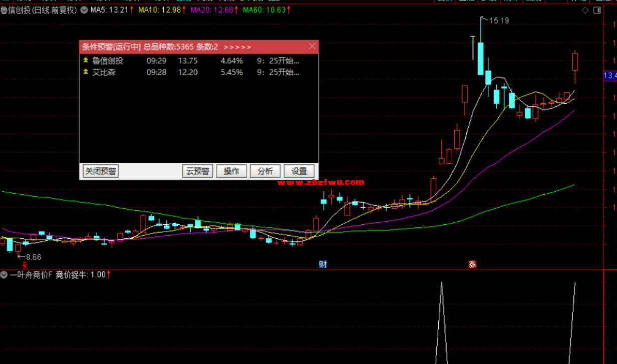Screen dimensions: 617x364
Task: Click the 竞价捉牛: 1.00 indicator value
Action: coord(81,274)
